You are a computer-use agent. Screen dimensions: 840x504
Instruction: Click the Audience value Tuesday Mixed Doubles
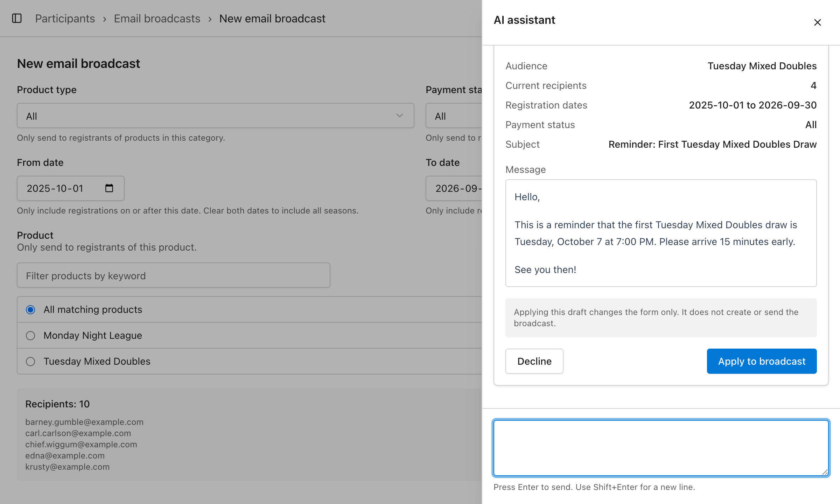[x=762, y=66]
